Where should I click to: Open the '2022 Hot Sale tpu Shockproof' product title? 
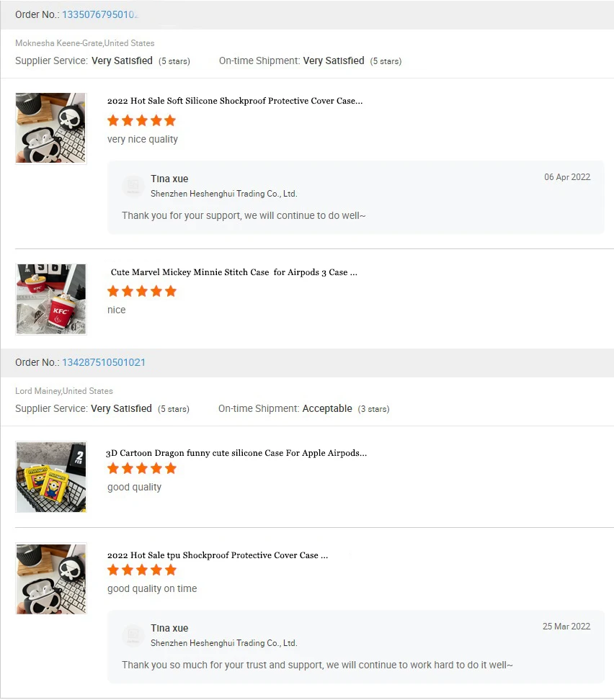coord(217,555)
